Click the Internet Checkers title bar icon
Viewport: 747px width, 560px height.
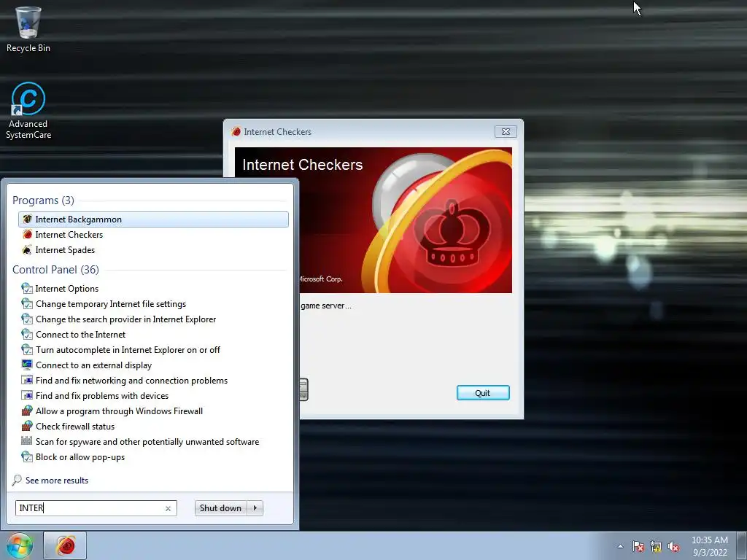point(236,132)
